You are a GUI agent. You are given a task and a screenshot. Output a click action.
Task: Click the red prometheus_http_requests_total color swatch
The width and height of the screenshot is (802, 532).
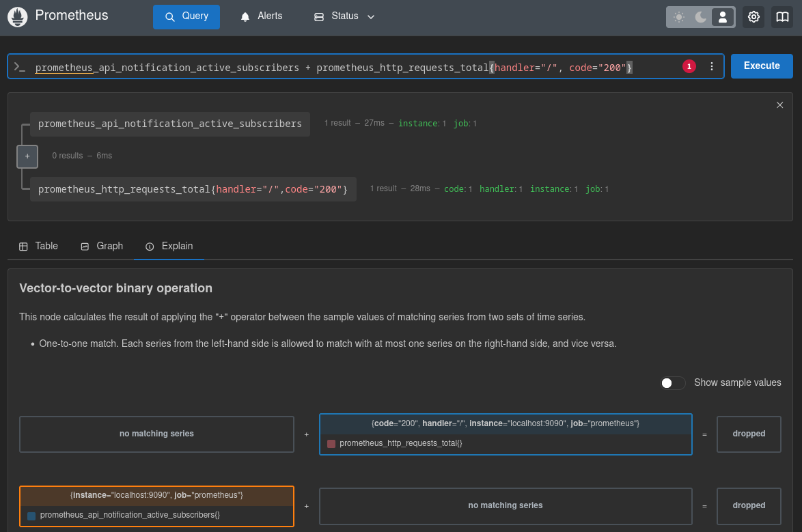(x=331, y=443)
